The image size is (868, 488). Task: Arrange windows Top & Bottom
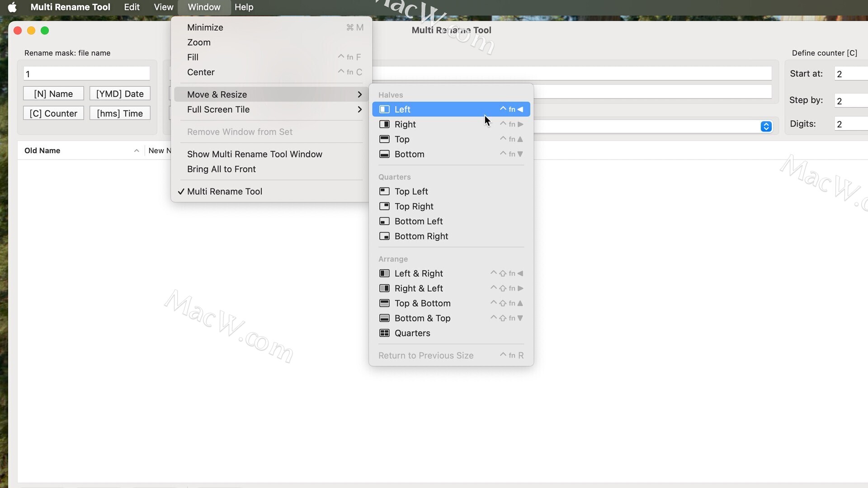point(451,303)
